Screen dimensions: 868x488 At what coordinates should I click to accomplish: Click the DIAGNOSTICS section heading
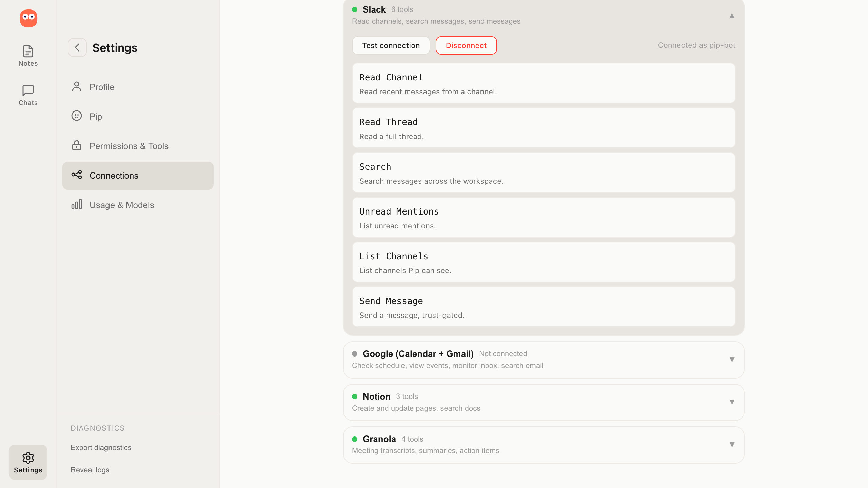click(x=98, y=428)
